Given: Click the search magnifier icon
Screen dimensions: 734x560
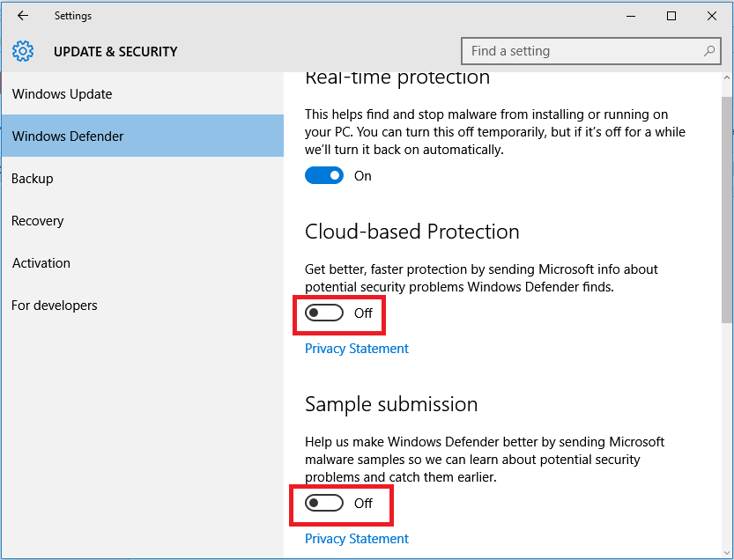Looking at the screenshot, I should pyautogui.click(x=709, y=50).
